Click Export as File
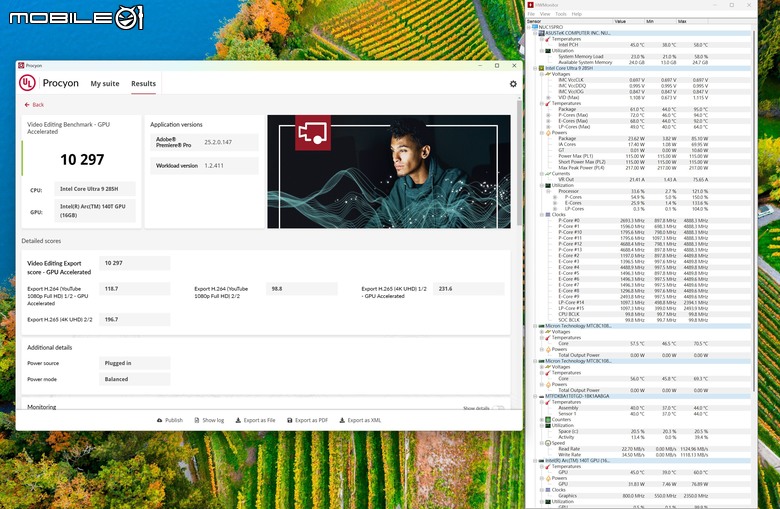780x509 pixels. (255, 420)
